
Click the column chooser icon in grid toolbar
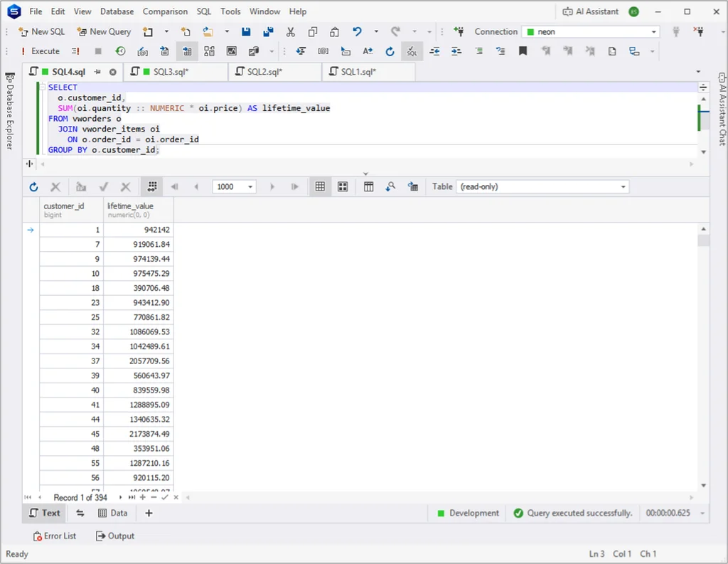[x=369, y=187]
